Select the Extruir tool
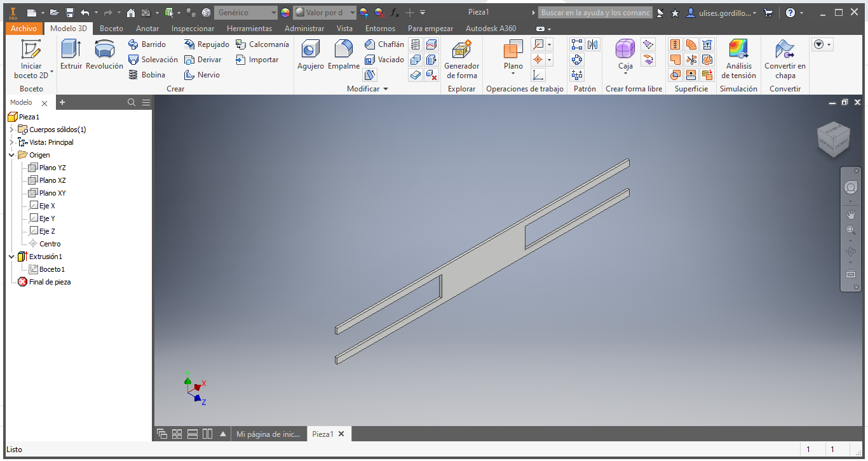 coord(71,55)
